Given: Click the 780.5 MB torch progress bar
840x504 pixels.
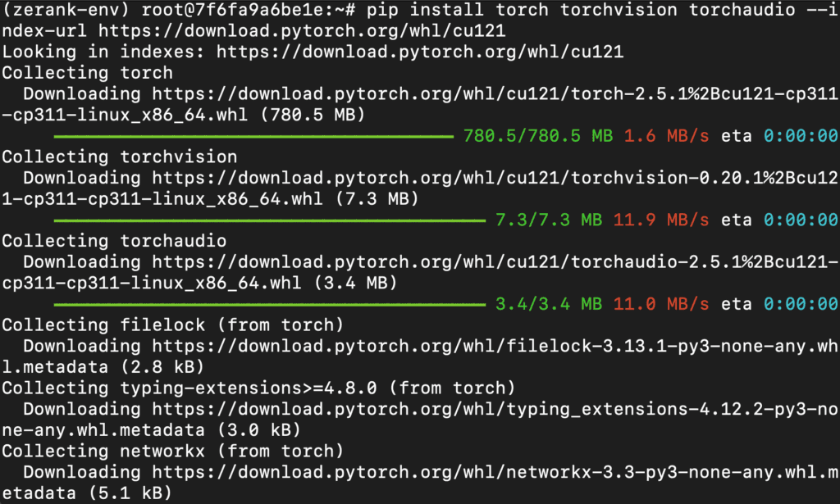Looking at the screenshot, I should point(253,136).
